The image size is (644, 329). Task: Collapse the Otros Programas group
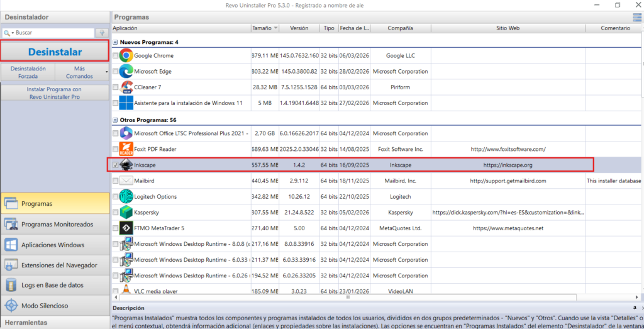point(116,120)
